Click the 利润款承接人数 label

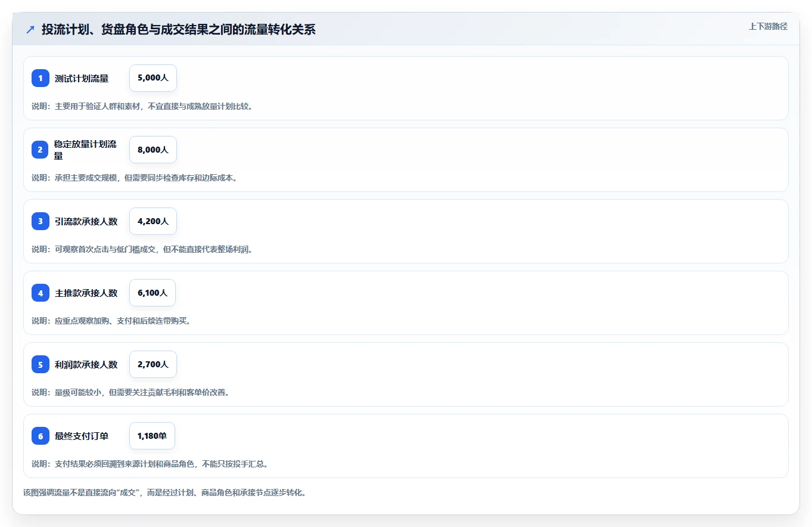(86, 364)
